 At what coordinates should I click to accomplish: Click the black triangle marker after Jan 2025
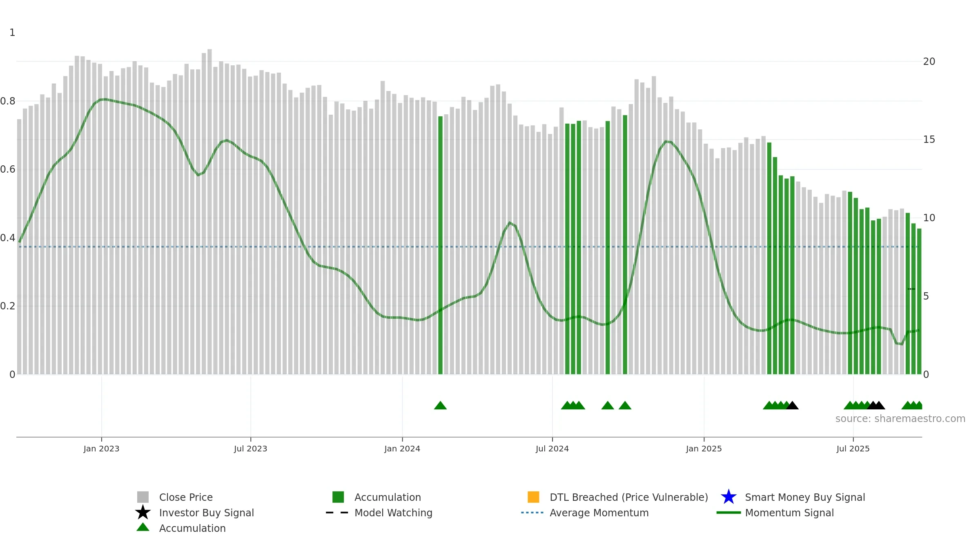[x=792, y=405]
